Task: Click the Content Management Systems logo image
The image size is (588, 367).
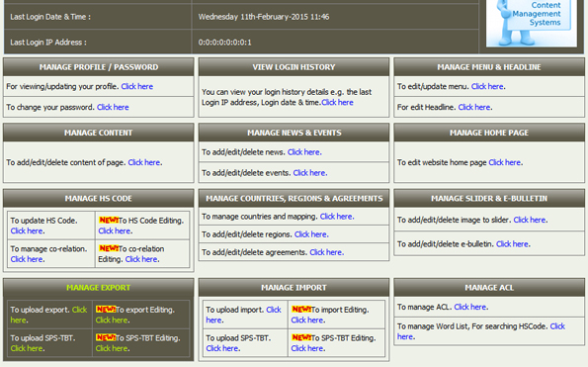Action: coord(532,24)
